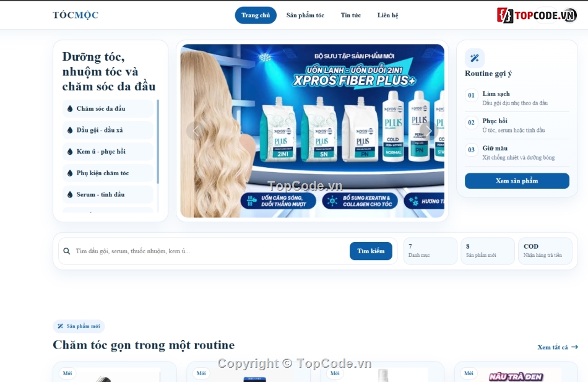The height and width of the screenshot is (382, 588).
Task: Click the Xem sản phẩm button
Action: (x=517, y=181)
